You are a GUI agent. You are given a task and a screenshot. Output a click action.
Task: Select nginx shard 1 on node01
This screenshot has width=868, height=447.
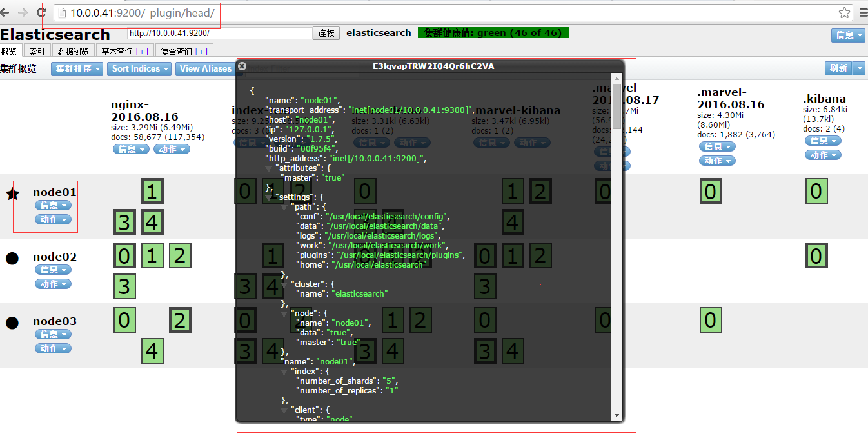pyautogui.click(x=152, y=192)
